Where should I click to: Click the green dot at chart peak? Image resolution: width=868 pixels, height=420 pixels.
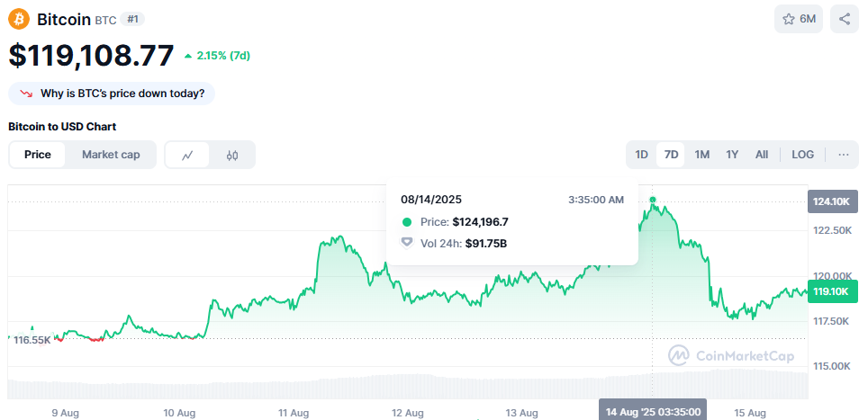pyautogui.click(x=652, y=200)
